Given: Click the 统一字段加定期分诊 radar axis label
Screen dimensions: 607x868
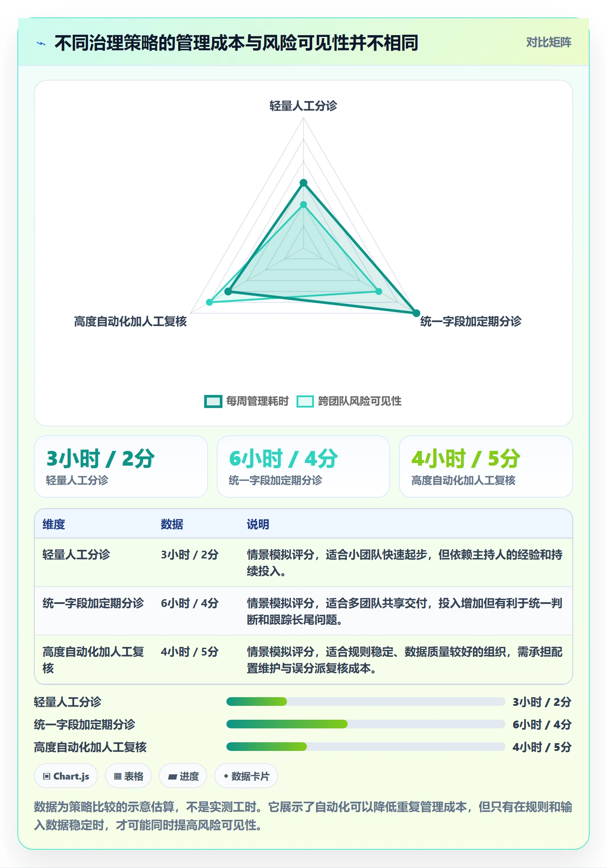Looking at the screenshot, I should (471, 321).
